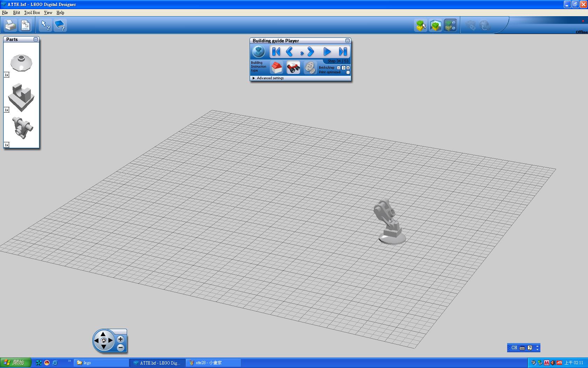
Task: Go to previous building step
Action: click(x=289, y=52)
